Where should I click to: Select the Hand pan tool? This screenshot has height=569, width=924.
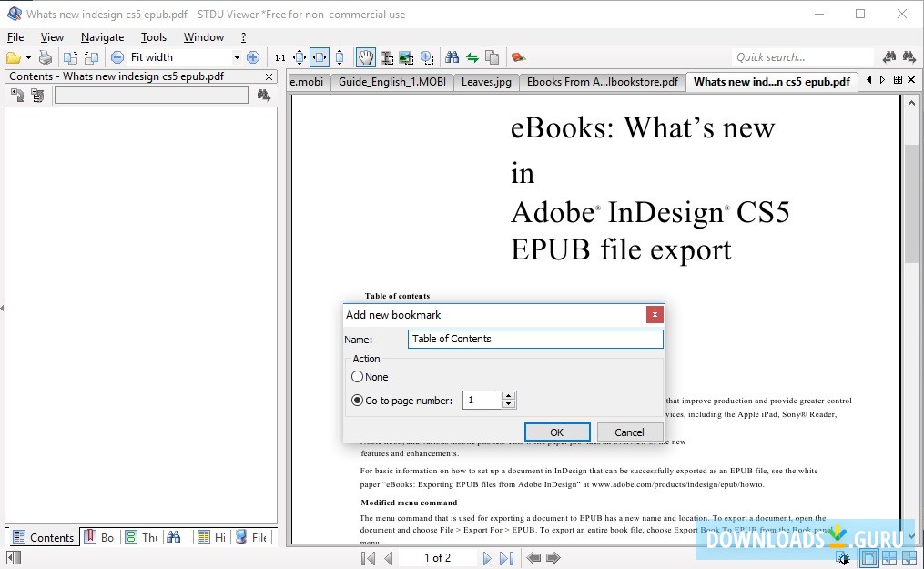(364, 56)
